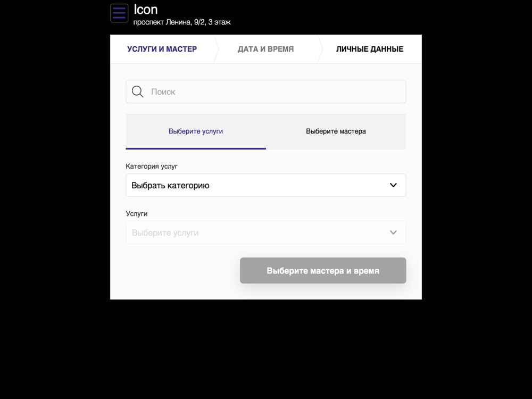
Task: Open the hamburger menu icon
Action: pos(119,13)
